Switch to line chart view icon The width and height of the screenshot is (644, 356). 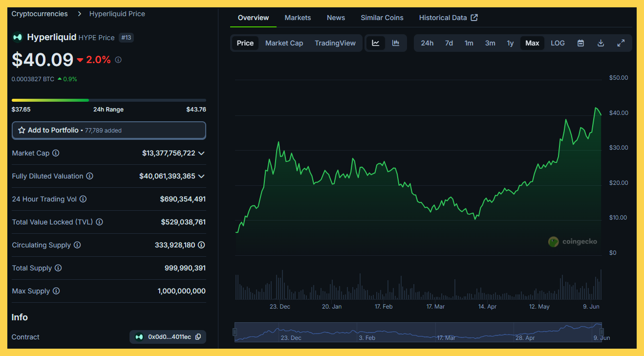[x=375, y=43]
